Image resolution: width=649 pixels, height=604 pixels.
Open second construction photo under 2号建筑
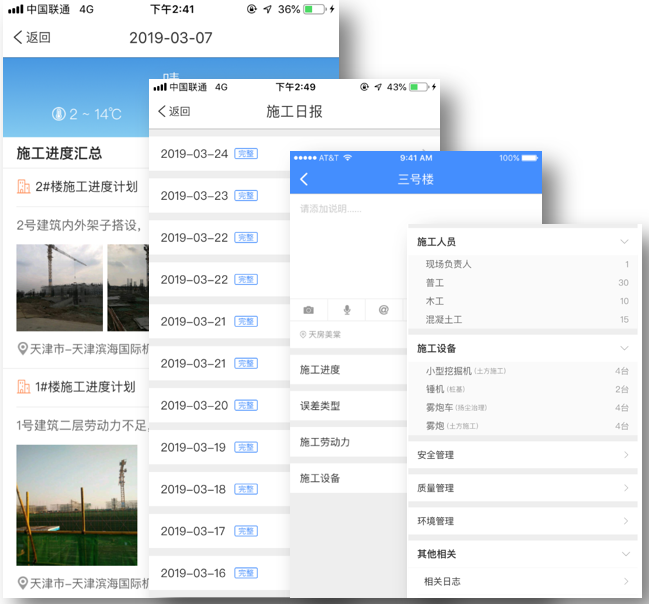[x=128, y=288]
